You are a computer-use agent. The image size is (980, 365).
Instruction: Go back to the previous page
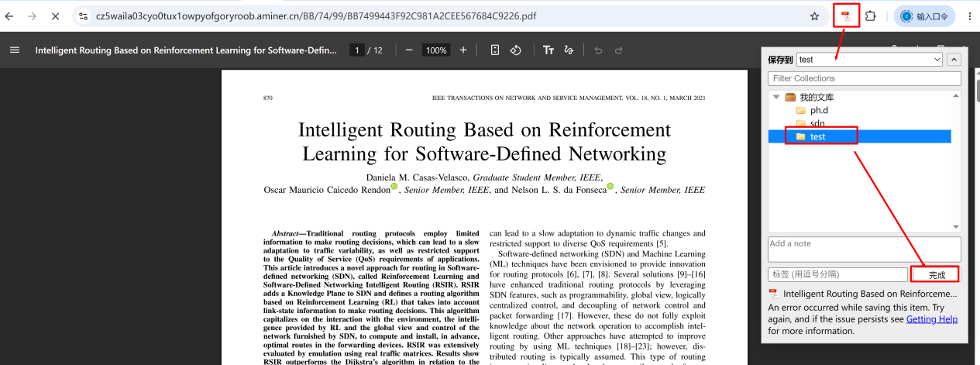pyautogui.click(x=10, y=16)
